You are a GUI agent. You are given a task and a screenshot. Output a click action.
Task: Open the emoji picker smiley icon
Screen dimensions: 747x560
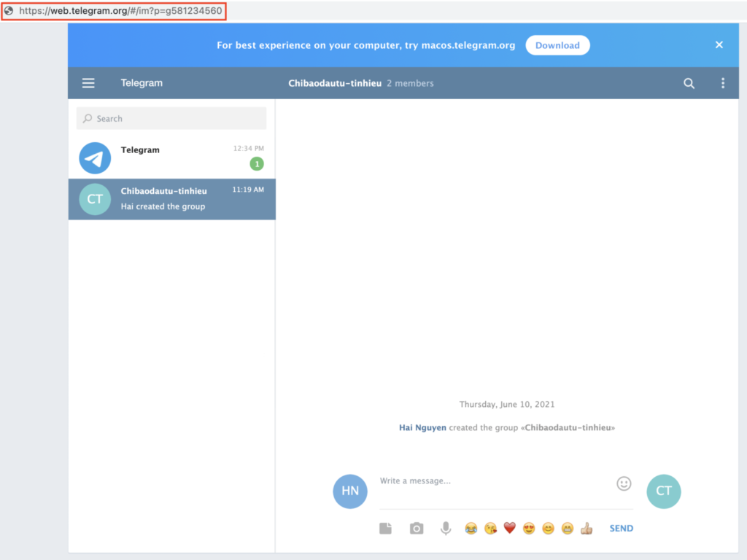(x=624, y=484)
